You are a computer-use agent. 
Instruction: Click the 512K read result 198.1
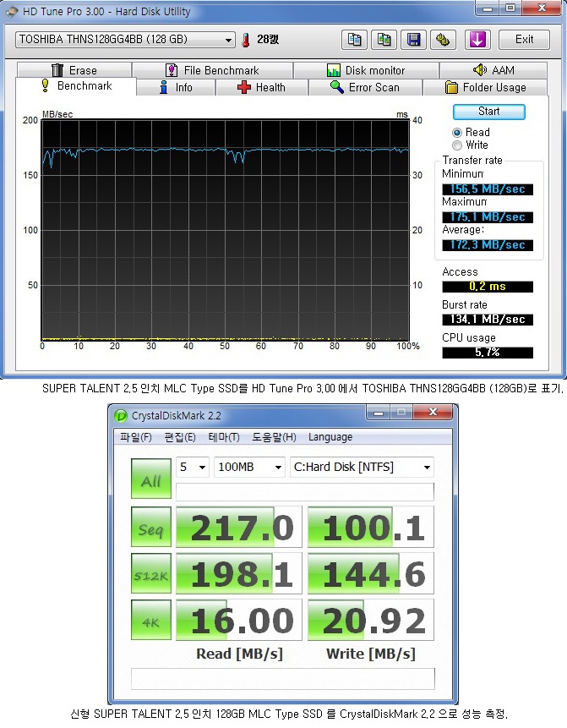pos(239,573)
